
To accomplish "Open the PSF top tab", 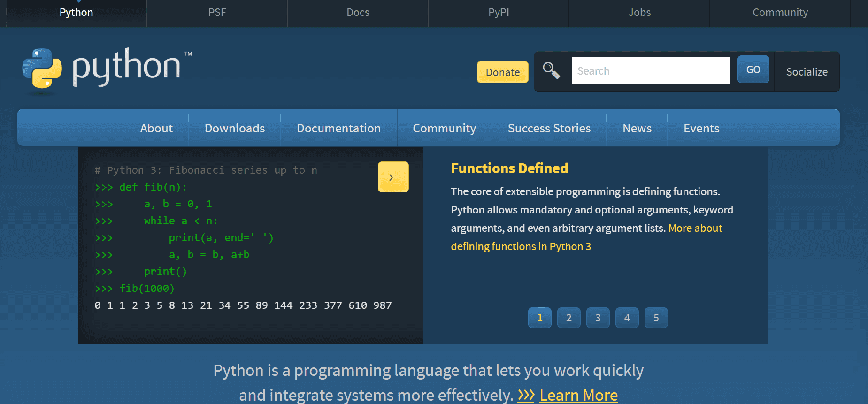I will pyautogui.click(x=217, y=13).
